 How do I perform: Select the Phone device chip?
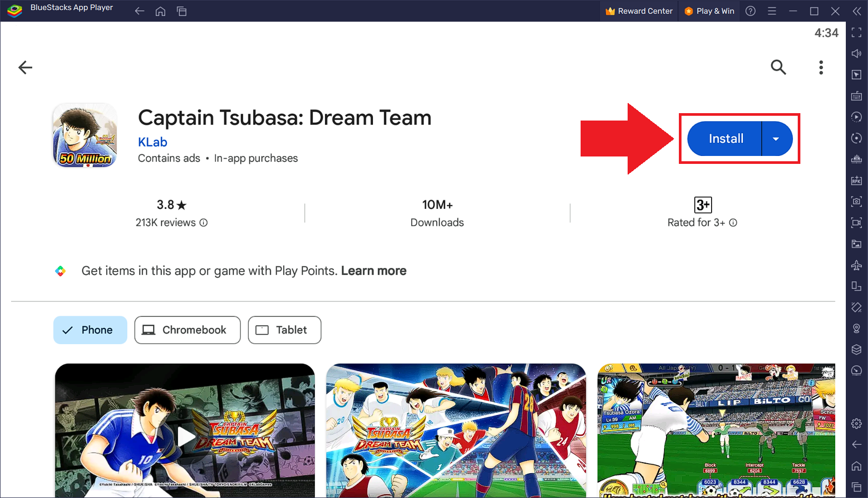coord(90,330)
